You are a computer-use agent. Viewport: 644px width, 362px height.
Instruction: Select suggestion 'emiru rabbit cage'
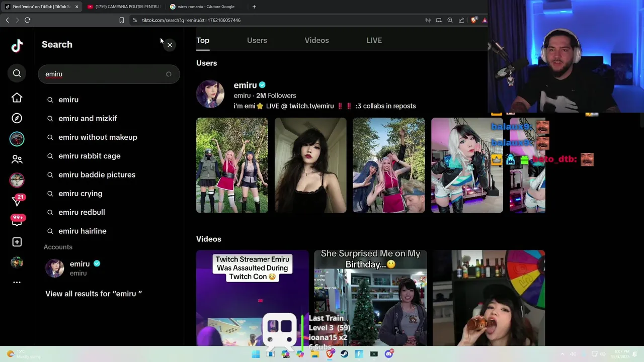[x=90, y=156]
